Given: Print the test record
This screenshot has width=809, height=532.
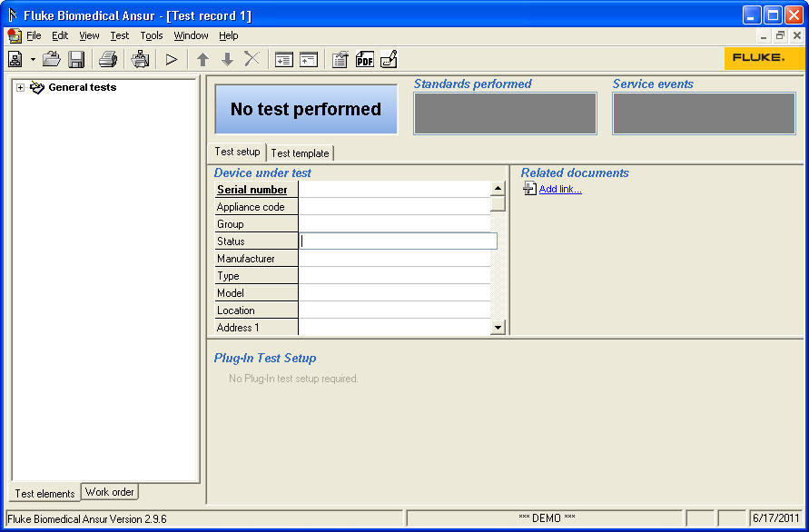Looking at the screenshot, I should (x=108, y=59).
